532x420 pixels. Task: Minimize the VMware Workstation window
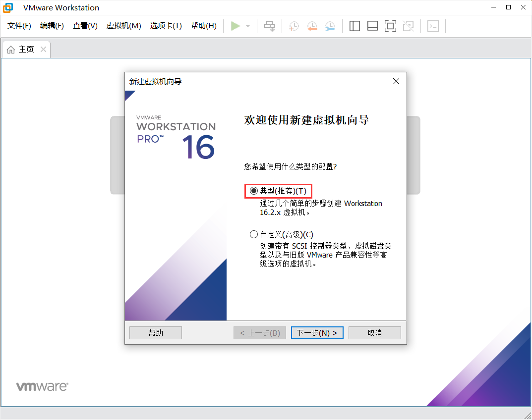point(494,7)
